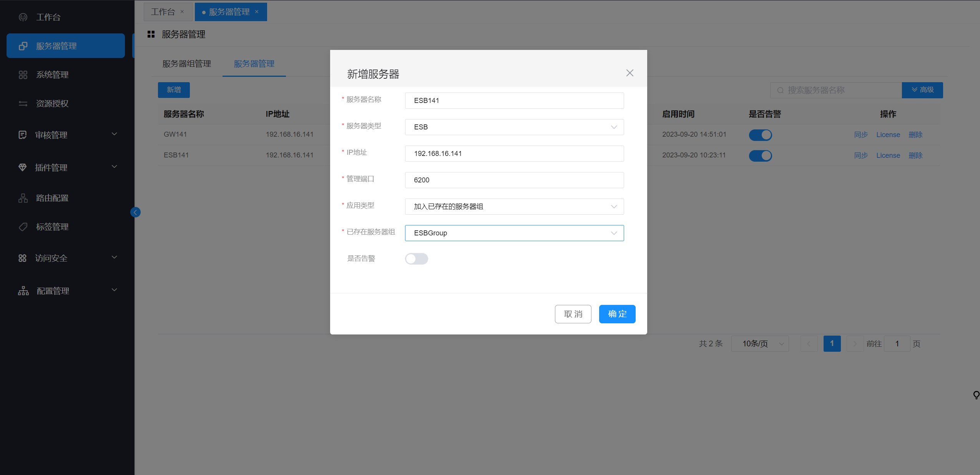The height and width of the screenshot is (475, 980).
Task: Collapse sidebar with blue arrow circle
Action: pos(135,212)
